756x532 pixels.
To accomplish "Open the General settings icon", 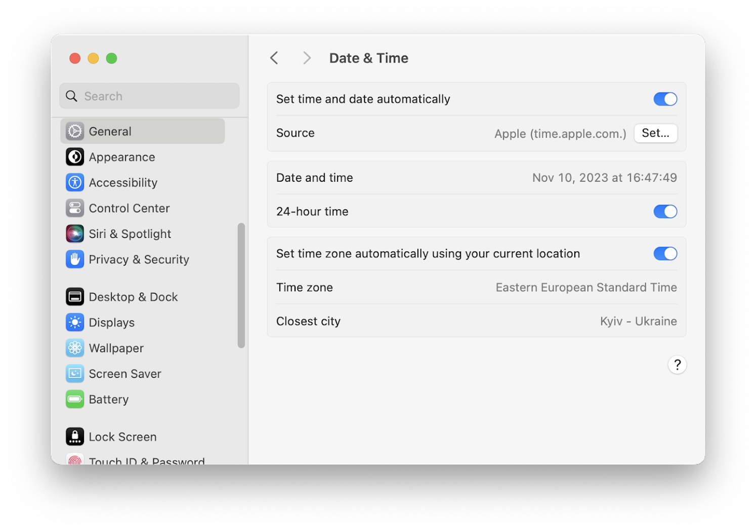I will tap(74, 131).
